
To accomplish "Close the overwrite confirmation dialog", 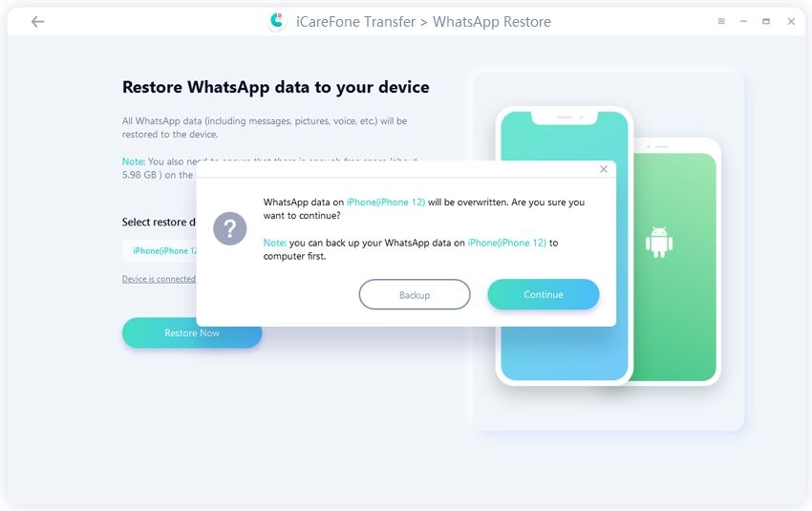I will (604, 169).
